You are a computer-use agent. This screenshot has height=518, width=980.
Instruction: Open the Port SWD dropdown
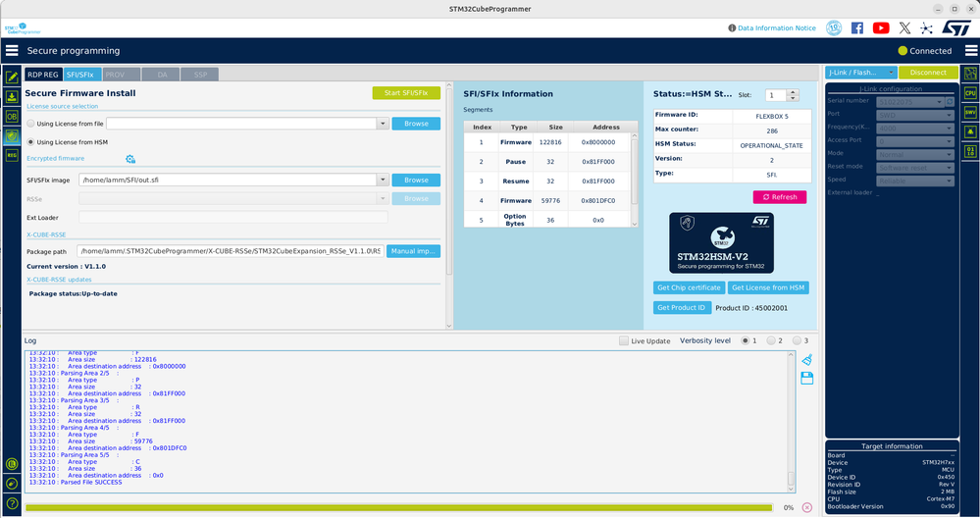coord(915,115)
